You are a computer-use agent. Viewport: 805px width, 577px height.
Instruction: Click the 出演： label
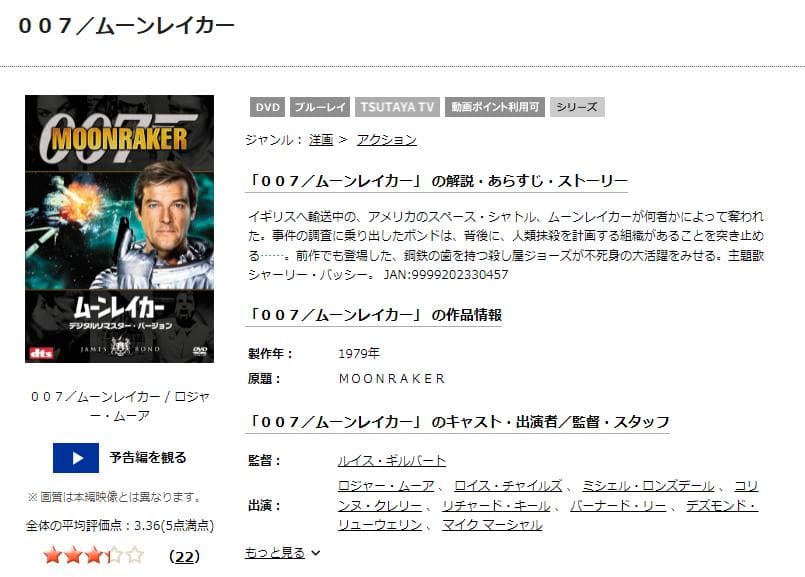(x=265, y=506)
